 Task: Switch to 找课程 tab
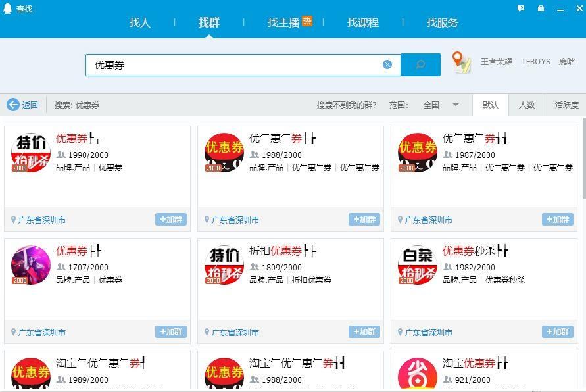363,23
